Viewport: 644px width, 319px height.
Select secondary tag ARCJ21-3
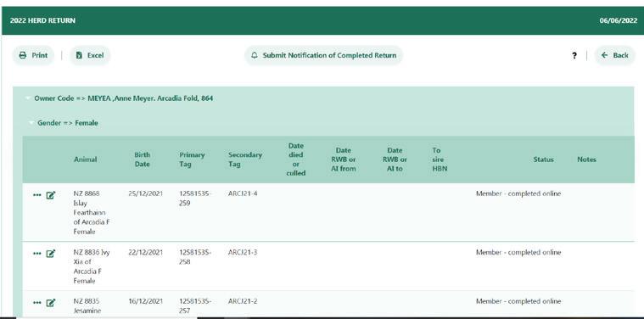(243, 252)
